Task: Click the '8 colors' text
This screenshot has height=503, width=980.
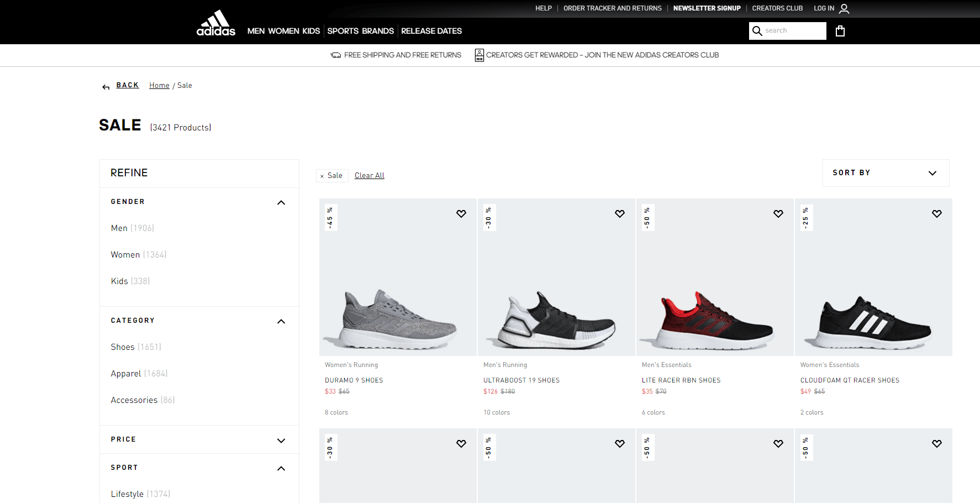Action: 336,412
